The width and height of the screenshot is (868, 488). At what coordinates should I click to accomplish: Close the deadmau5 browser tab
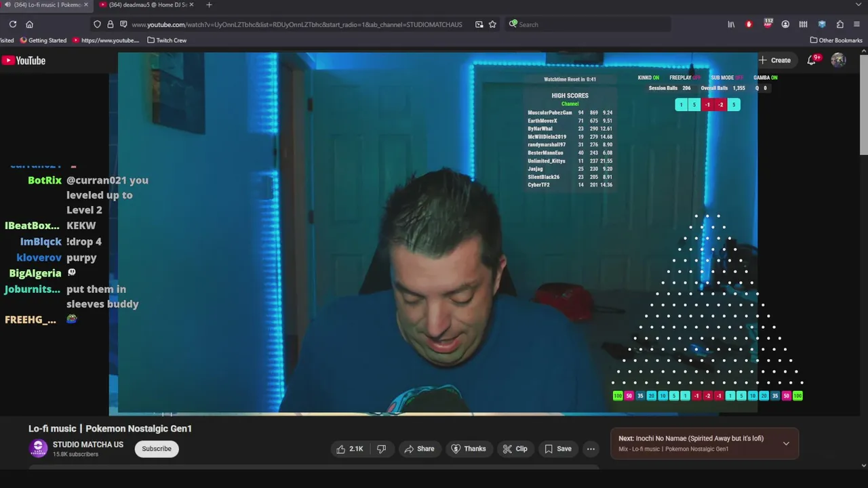[x=193, y=5]
